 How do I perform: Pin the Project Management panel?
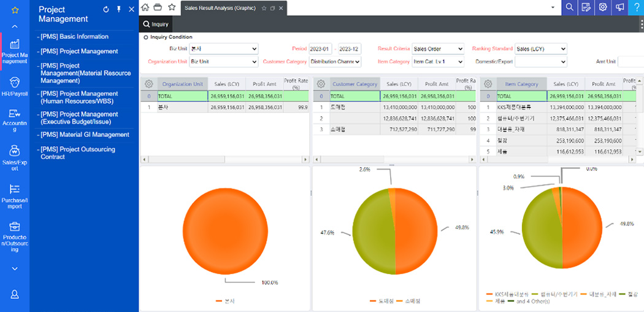pyautogui.click(x=119, y=10)
